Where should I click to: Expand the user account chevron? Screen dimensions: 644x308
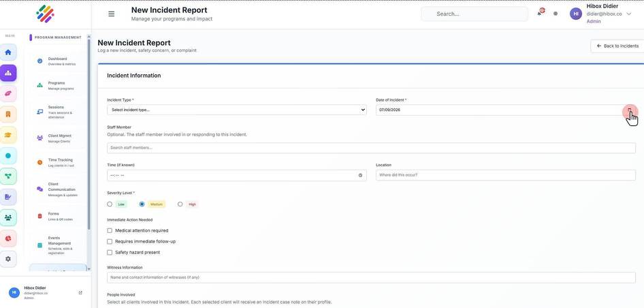[629, 14]
